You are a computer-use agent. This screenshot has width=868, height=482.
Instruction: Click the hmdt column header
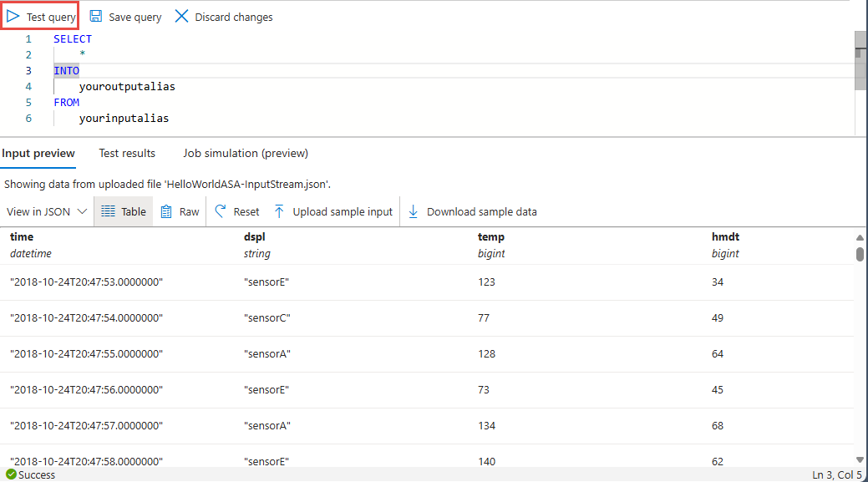tap(725, 237)
